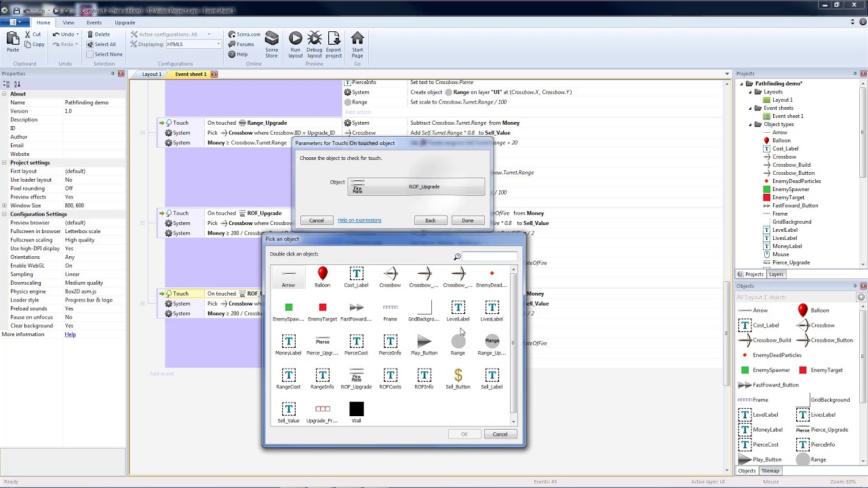Open the Tilemap tab
This screenshot has width=868, height=488.
point(770,470)
